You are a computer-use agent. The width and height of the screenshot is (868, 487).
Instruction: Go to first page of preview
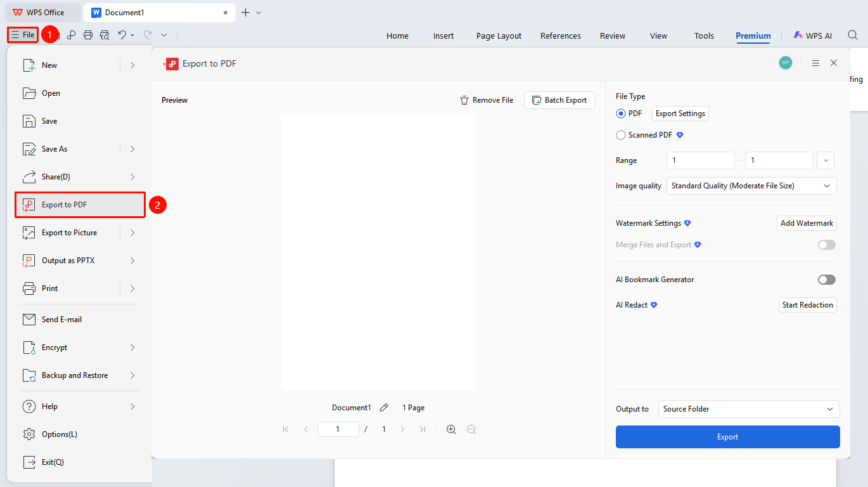pyautogui.click(x=286, y=429)
